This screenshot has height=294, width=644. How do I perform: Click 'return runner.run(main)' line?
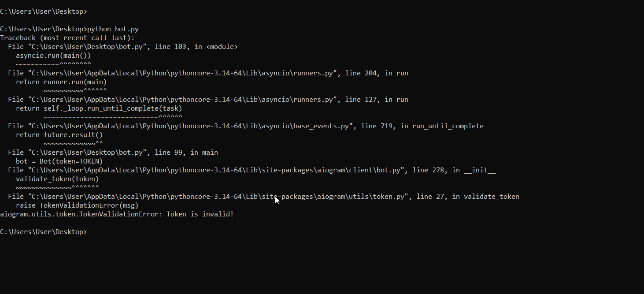61,82
